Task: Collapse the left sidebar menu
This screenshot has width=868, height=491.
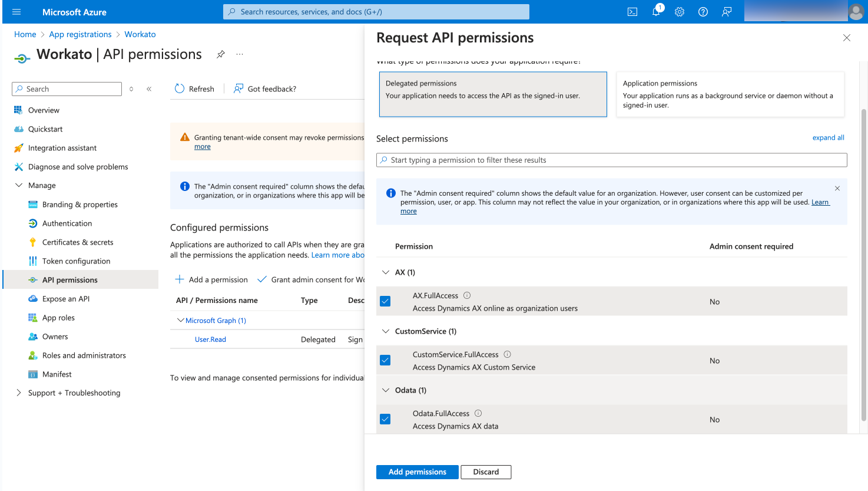Action: pyautogui.click(x=149, y=89)
